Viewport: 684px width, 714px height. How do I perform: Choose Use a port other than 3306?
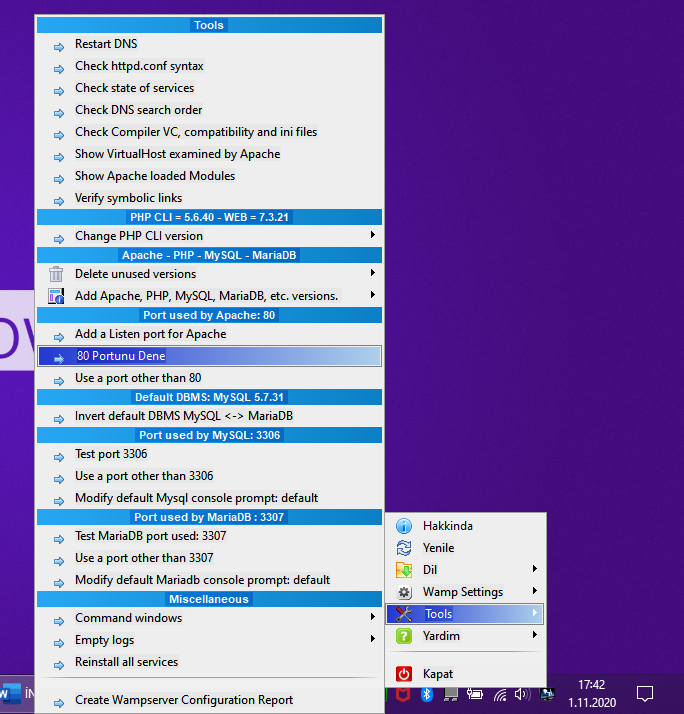tap(209, 476)
